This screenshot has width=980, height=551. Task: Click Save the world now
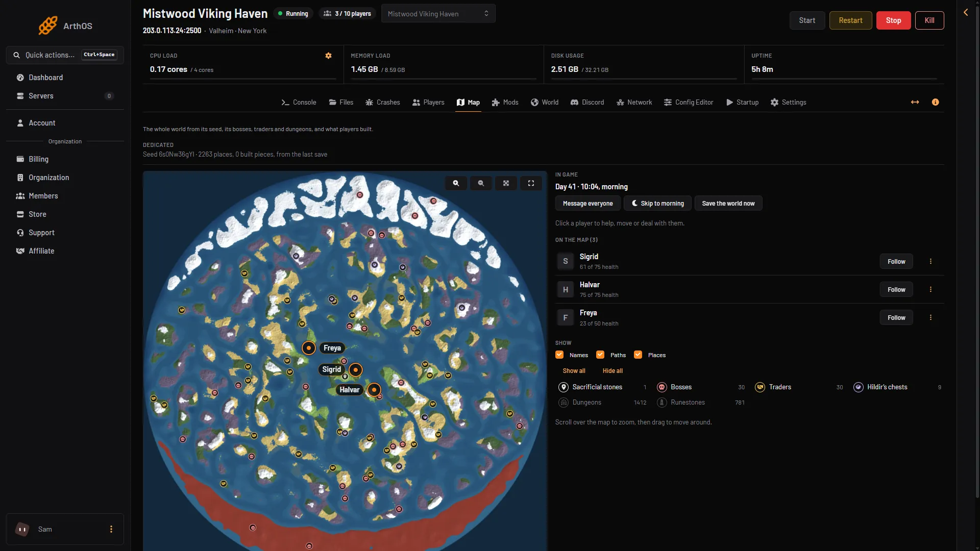coord(728,203)
